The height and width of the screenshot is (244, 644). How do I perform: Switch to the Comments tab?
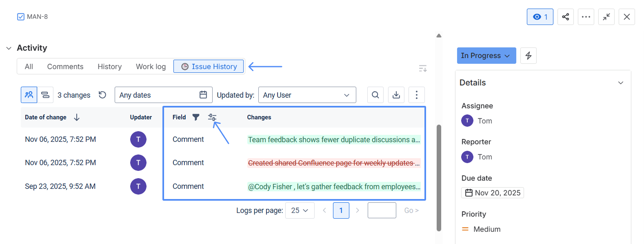click(65, 67)
